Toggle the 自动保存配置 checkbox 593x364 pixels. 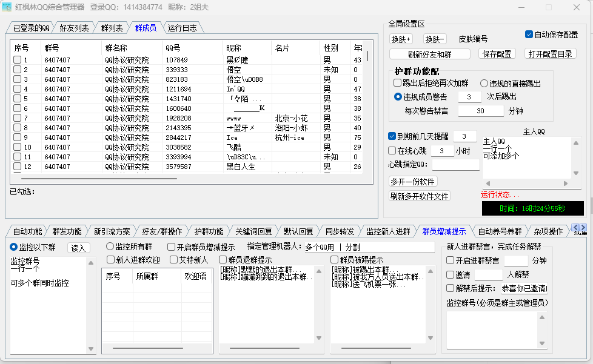pyautogui.click(x=529, y=35)
